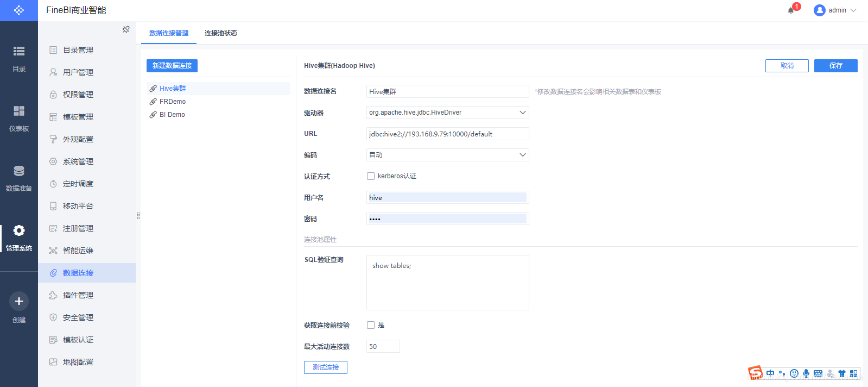Click the 数据连接名 input field
The width and height of the screenshot is (868, 387).
(x=448, y=91)
